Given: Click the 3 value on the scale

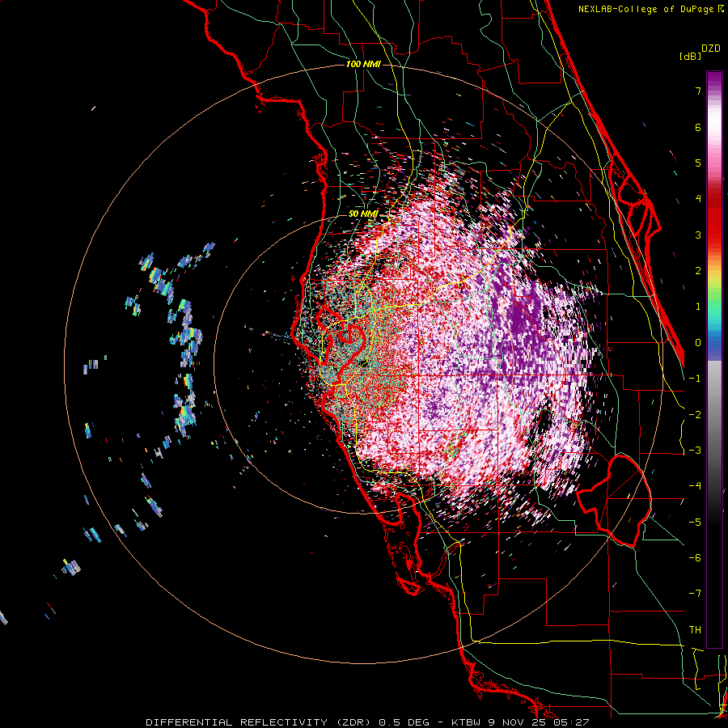Looking at the screenshot, I should pyautogui.click(x=698, y=235).
